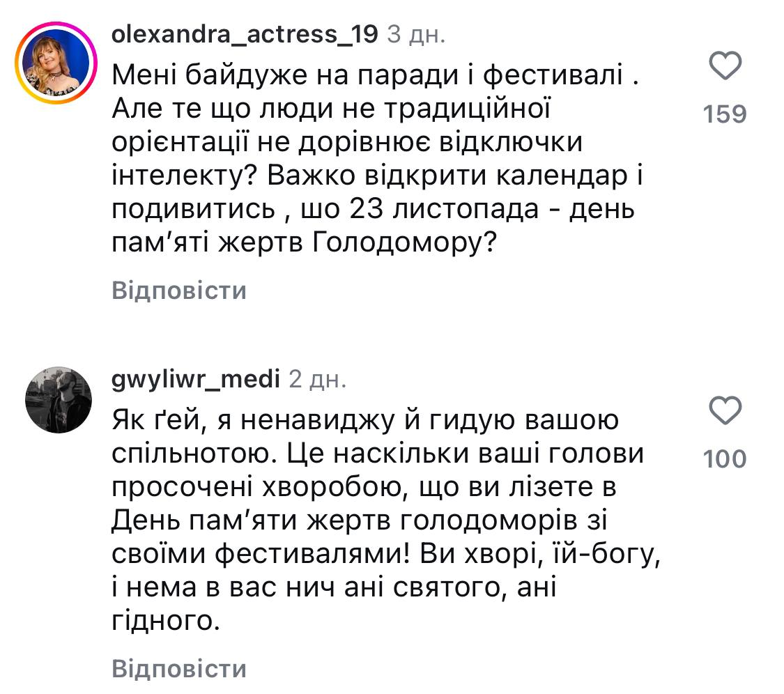View the 159 likes count
Viewport: 784px width, 694px height.
(725, 114)
